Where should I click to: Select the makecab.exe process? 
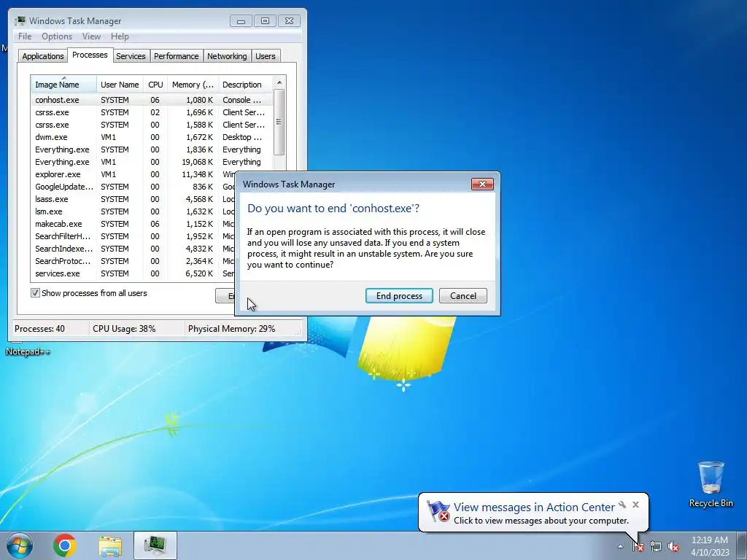point(133,224)
